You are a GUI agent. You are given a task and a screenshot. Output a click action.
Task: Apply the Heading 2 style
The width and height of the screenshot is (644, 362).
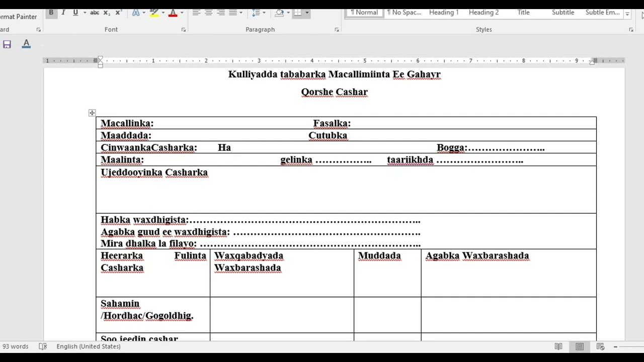484,13
